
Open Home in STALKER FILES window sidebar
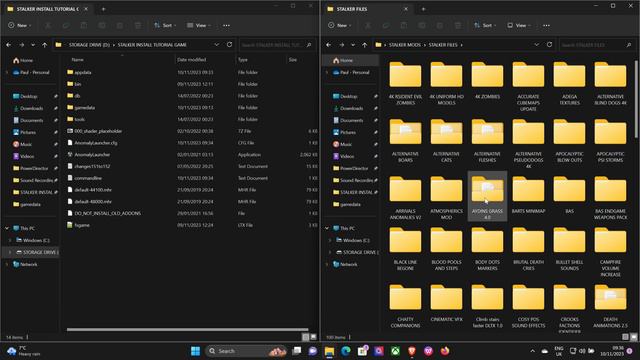[346, 60]
